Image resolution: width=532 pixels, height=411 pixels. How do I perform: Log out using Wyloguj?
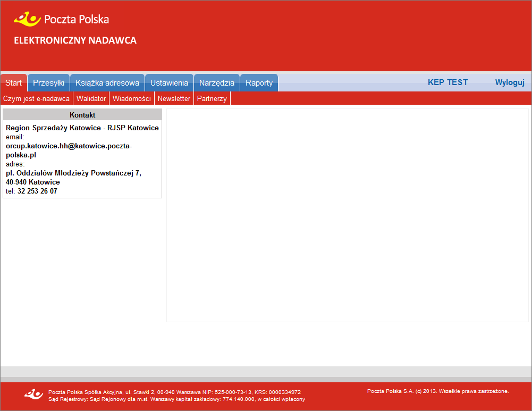click(x=510, y=82)
